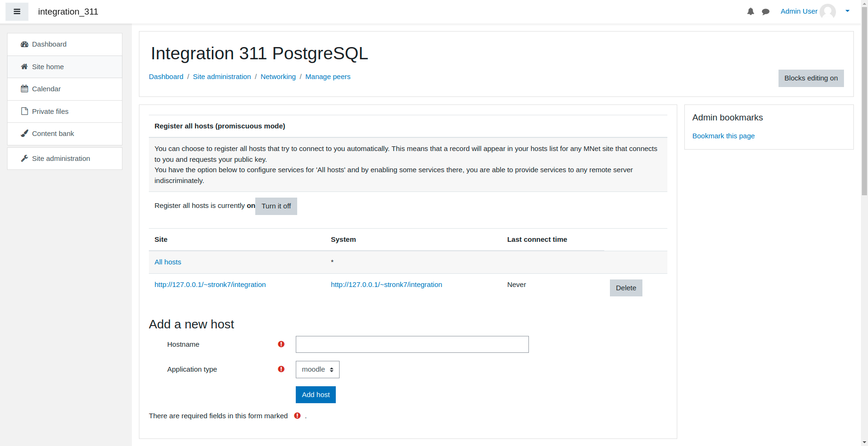Image resolution: width=868 pixels, height=446 pixels.
Task: Click the Site home house icon
Action: [24, 67]
